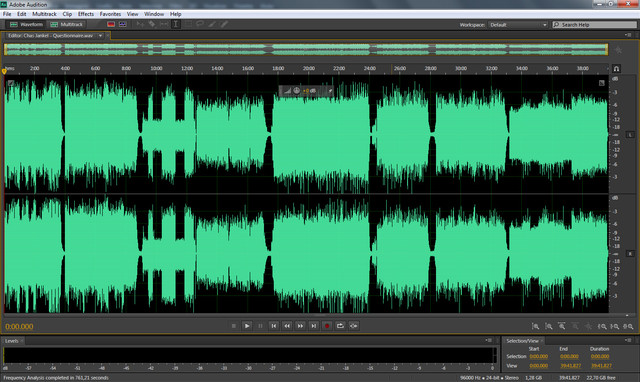Click the icon in the waveform's top-right corner
The width and height of the screenshot is (640, 382).
(x=602, y=83)
